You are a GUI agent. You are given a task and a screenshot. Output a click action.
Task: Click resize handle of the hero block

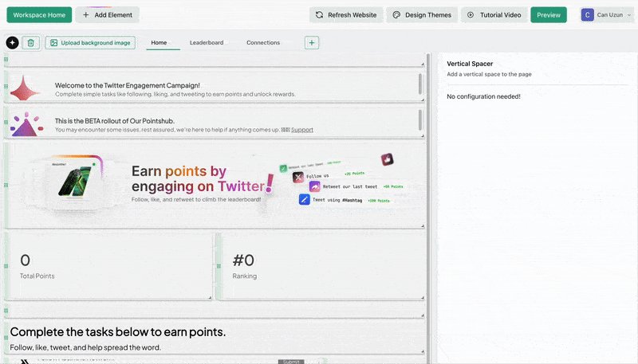(423, 226)
